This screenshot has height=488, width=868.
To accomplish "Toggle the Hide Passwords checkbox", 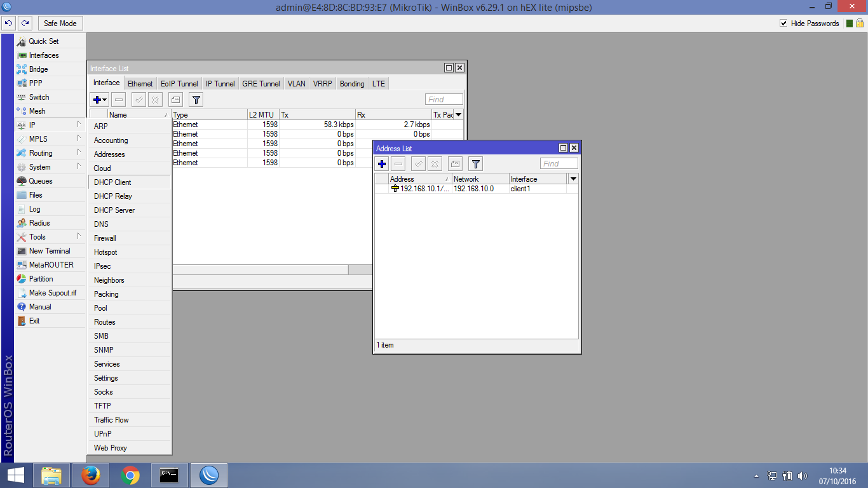I will click(783, 24).
